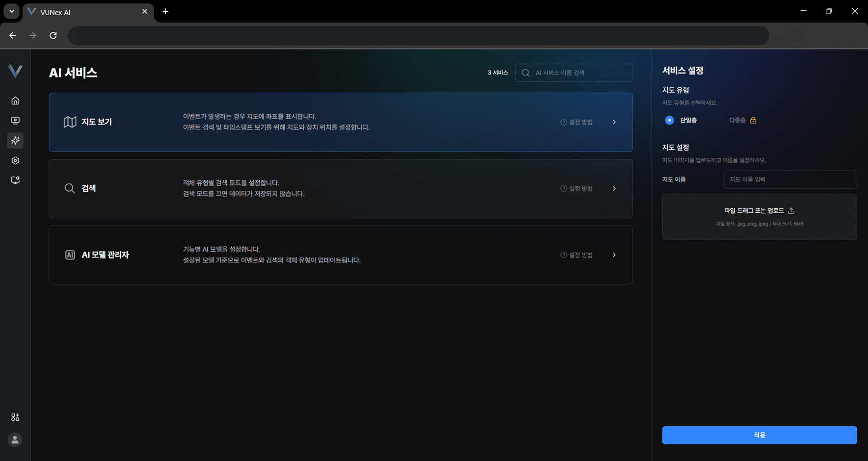
Task: Select the AI services sparkle icon
Action: coord(15,141)
